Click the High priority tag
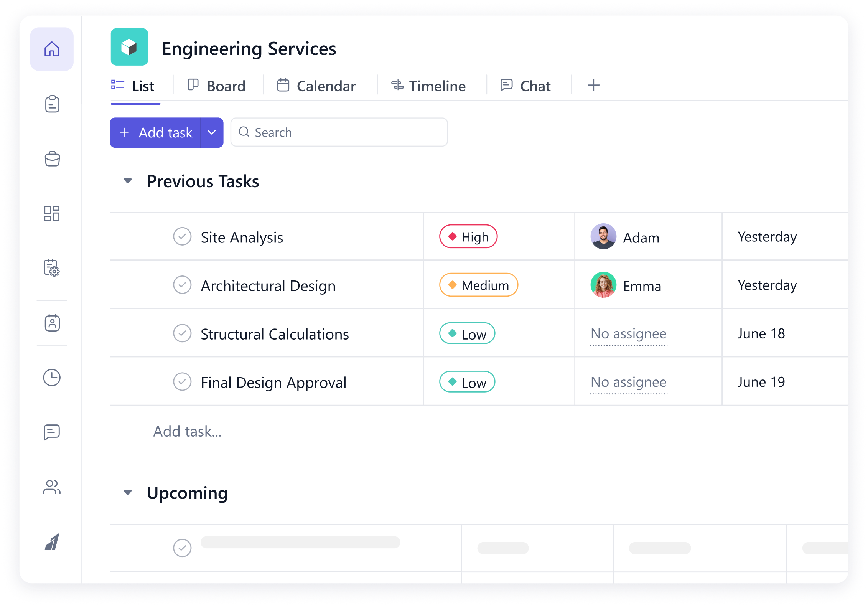This screenshot has width=868, height=607. pyautogui.click(x=468, y=237)
